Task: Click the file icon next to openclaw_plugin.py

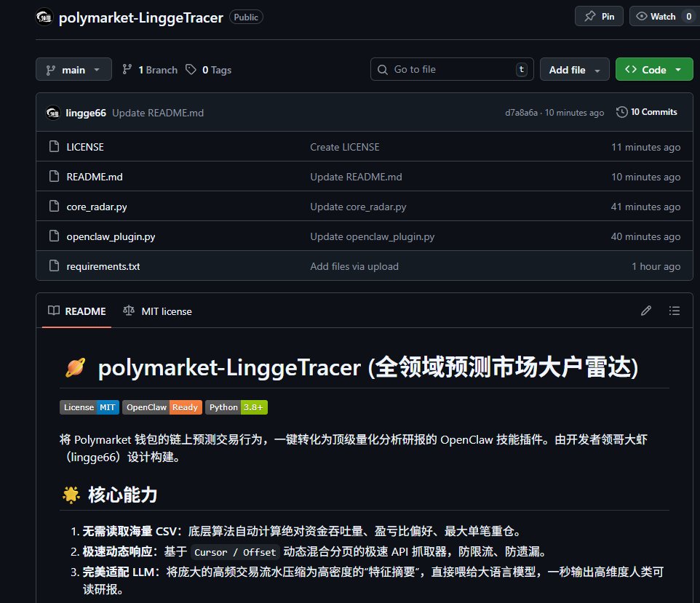Action: 54,236
